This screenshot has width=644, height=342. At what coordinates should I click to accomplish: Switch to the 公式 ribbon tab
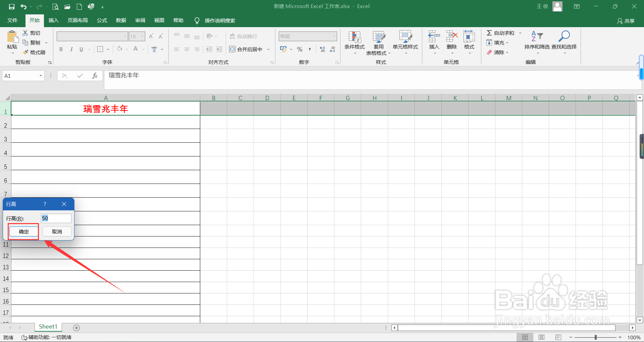coord(102,20)
